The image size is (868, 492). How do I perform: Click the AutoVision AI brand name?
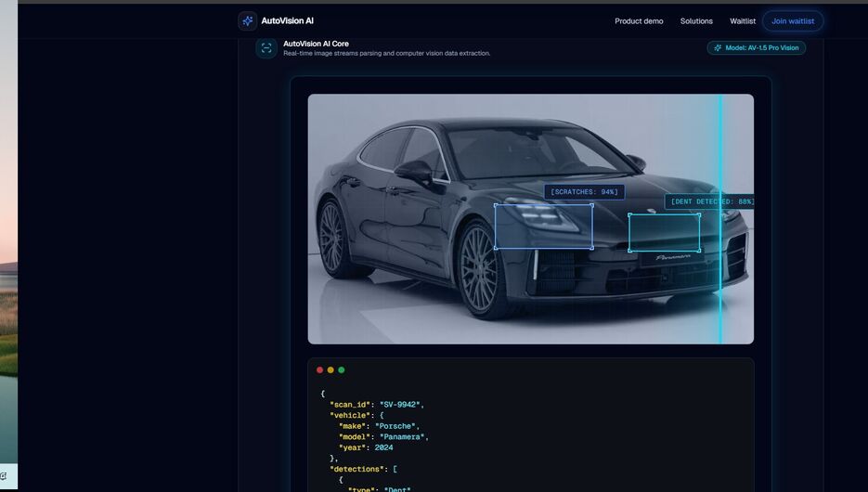(x=287, y=21)
